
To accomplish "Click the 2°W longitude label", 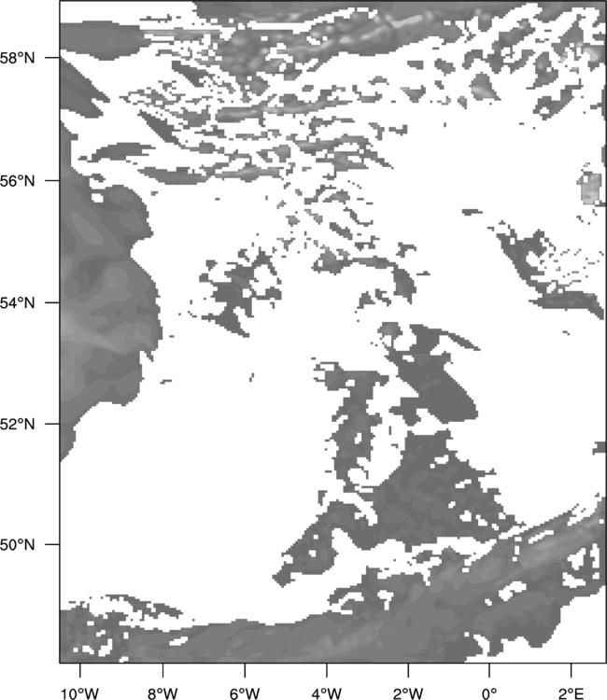I will pos(408,693).
